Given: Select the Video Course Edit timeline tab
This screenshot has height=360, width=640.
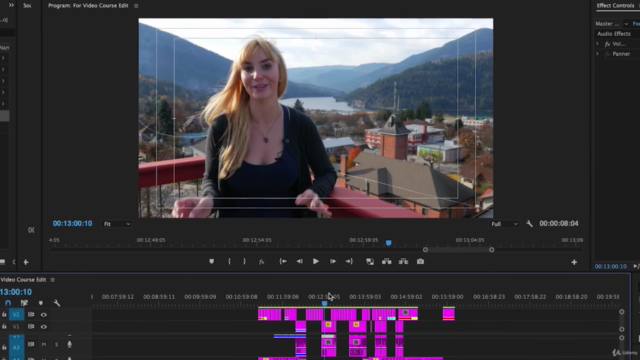Looking at the screenshot, I should click(x=23, y=280).
